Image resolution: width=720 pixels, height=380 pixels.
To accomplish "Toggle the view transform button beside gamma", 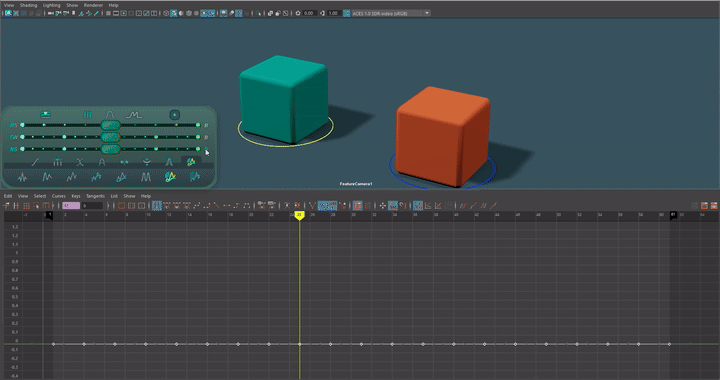I will (x=347, y=13).
